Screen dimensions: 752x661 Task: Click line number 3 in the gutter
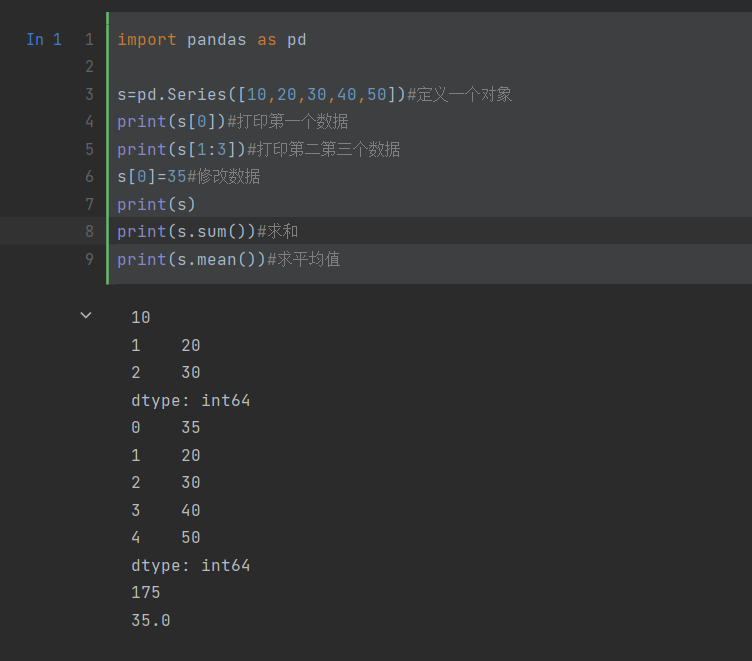pos(89,95)
